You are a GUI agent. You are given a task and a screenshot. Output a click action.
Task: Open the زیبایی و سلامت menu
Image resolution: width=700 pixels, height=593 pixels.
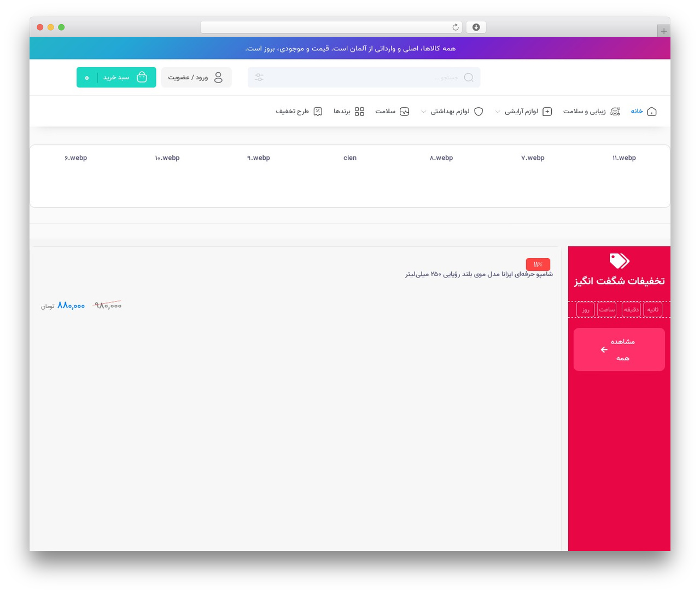[592, 112]
